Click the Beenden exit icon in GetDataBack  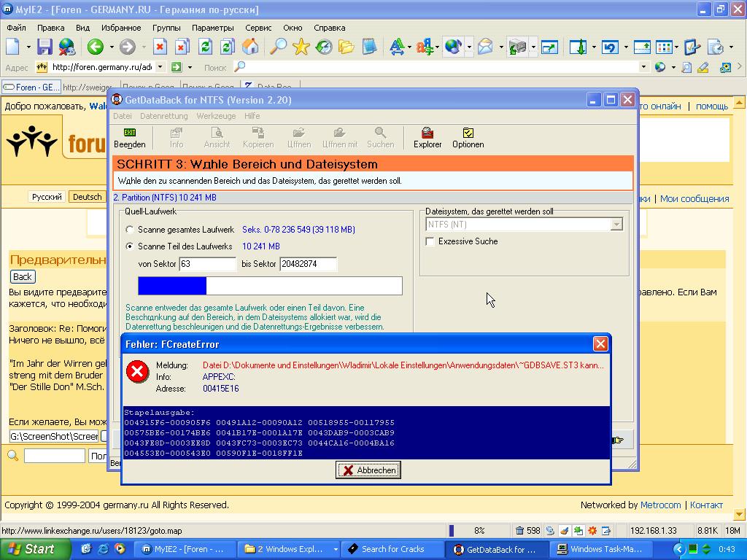point(130,133)
